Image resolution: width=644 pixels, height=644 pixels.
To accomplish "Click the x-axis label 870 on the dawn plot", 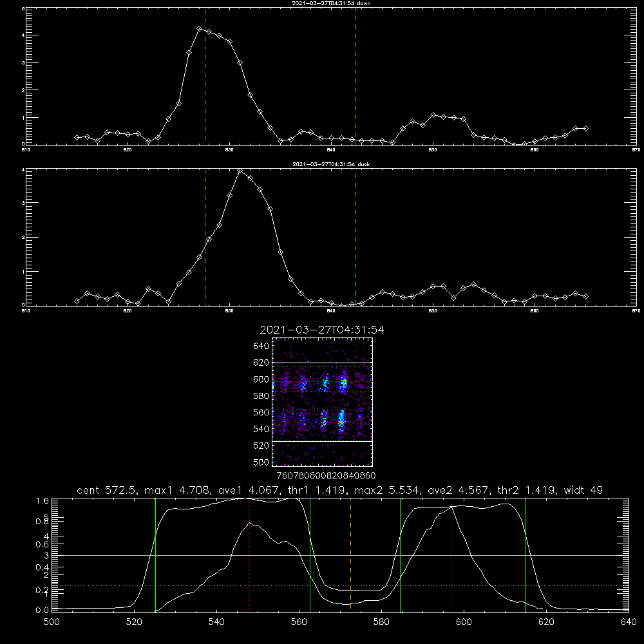I will [x=636, y=150].
